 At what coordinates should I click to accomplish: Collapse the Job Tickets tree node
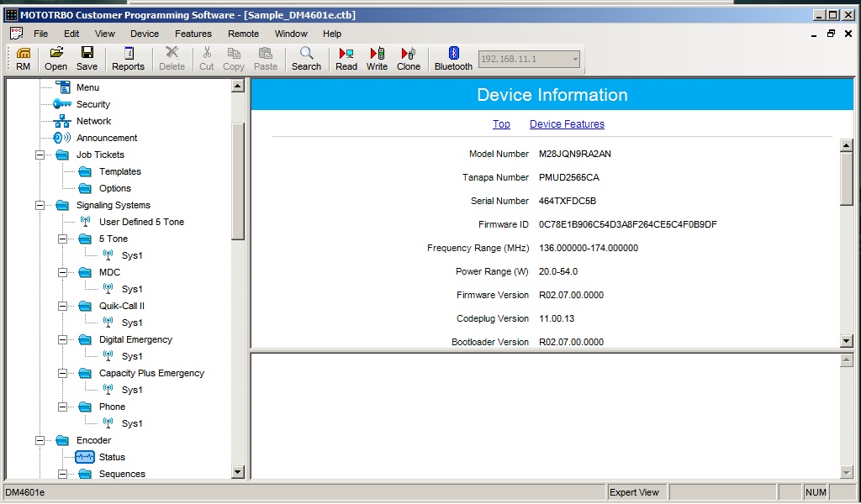[x=40, y=155]
